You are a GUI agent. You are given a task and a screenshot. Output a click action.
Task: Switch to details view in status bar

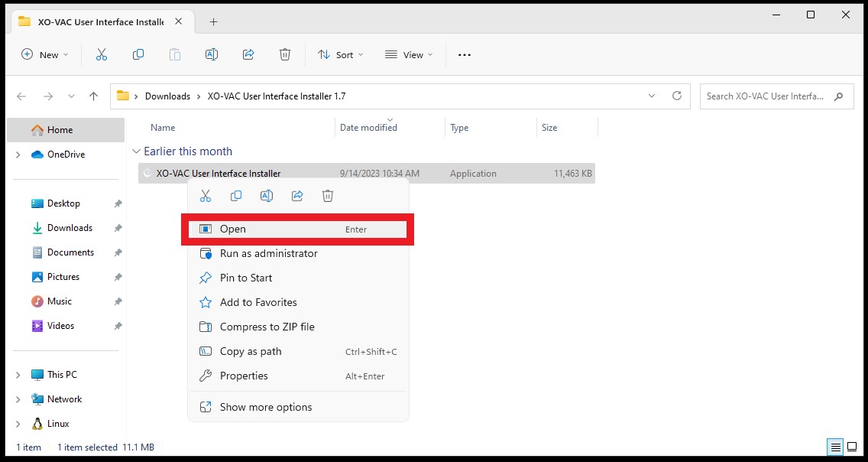[835, 447]
